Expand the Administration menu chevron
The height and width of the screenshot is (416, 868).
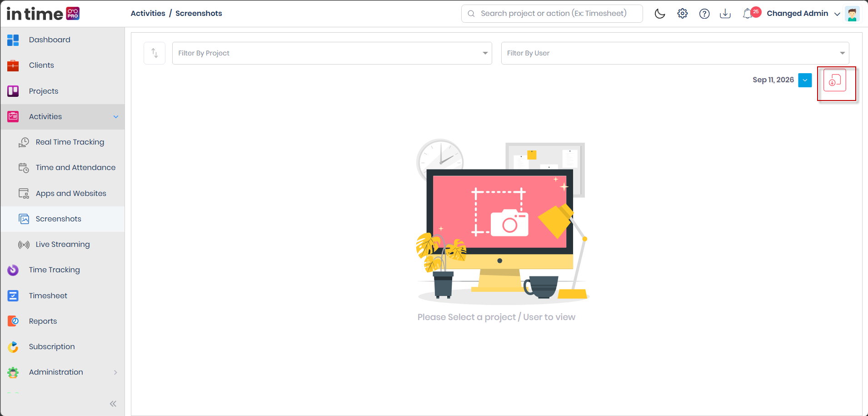[x=115, y=372]
